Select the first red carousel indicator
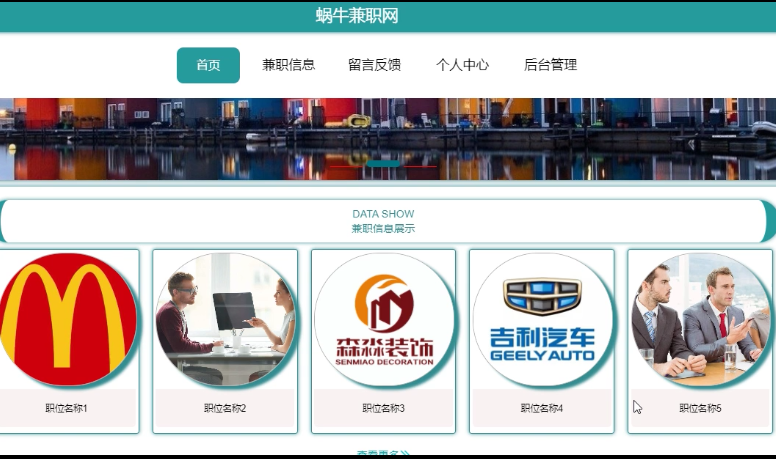The image size is (776, 459). coord(346,167)
